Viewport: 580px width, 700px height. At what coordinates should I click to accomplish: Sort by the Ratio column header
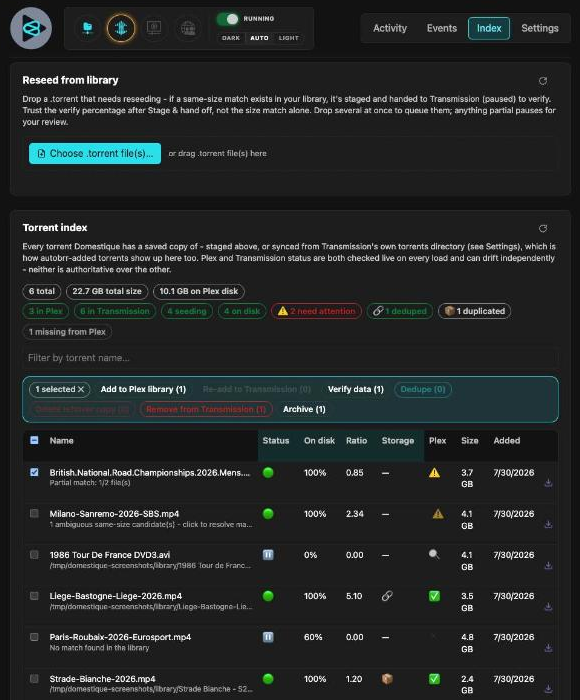click(356, 441)
